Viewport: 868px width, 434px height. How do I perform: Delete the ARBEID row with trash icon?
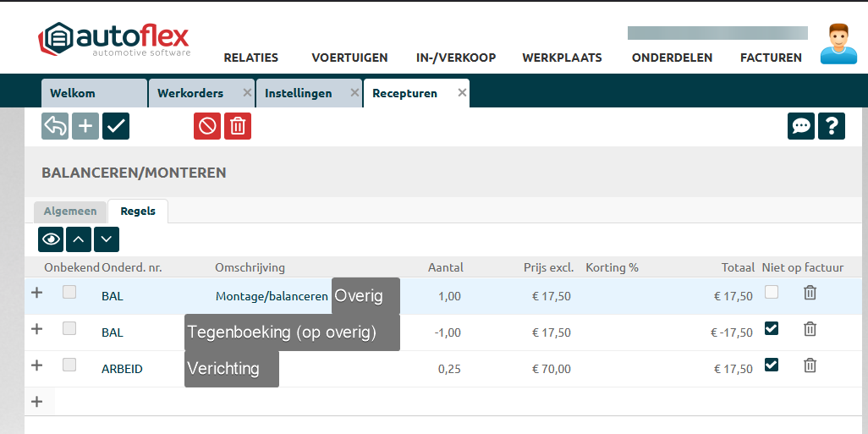pyautogui.click(x=810, y=365)
